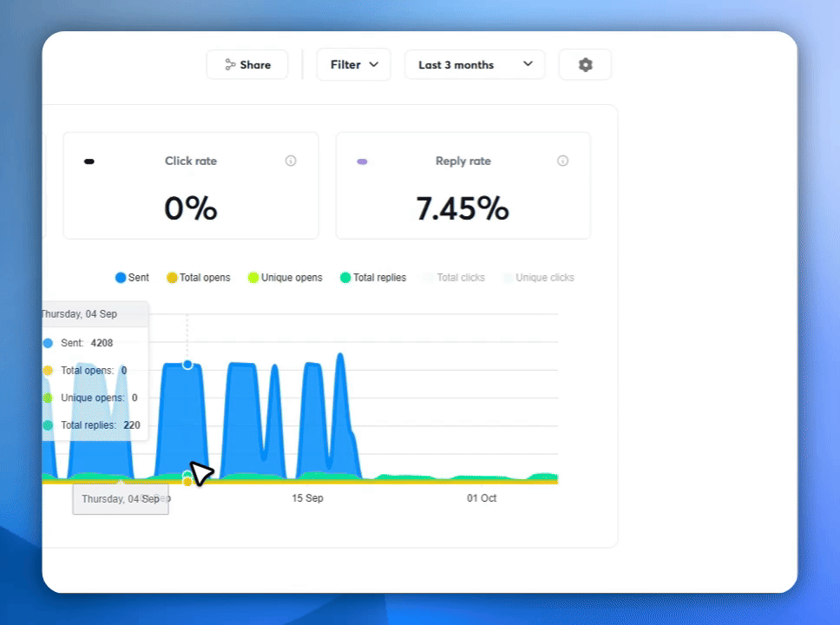The width and height of the screenshot is (840, 625).
Task: Show the Click rate info tooltip icon
Action: point(291,161)
